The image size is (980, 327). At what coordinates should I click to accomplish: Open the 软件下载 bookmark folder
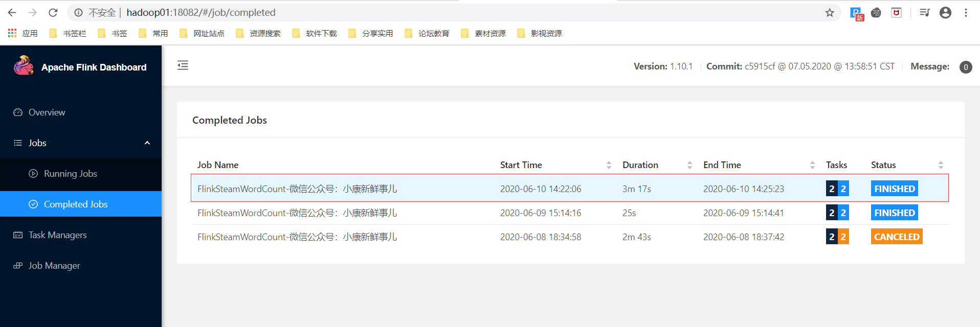[314, 33]
